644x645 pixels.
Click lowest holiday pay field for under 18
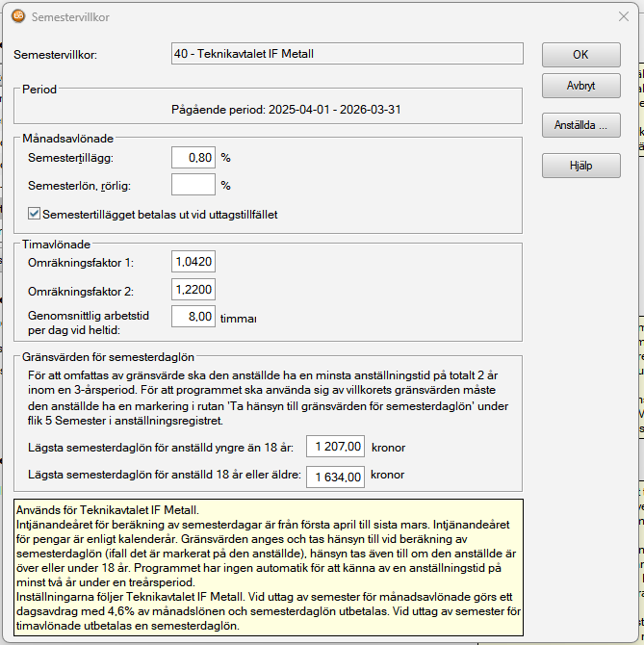click(x=335, y=447)
